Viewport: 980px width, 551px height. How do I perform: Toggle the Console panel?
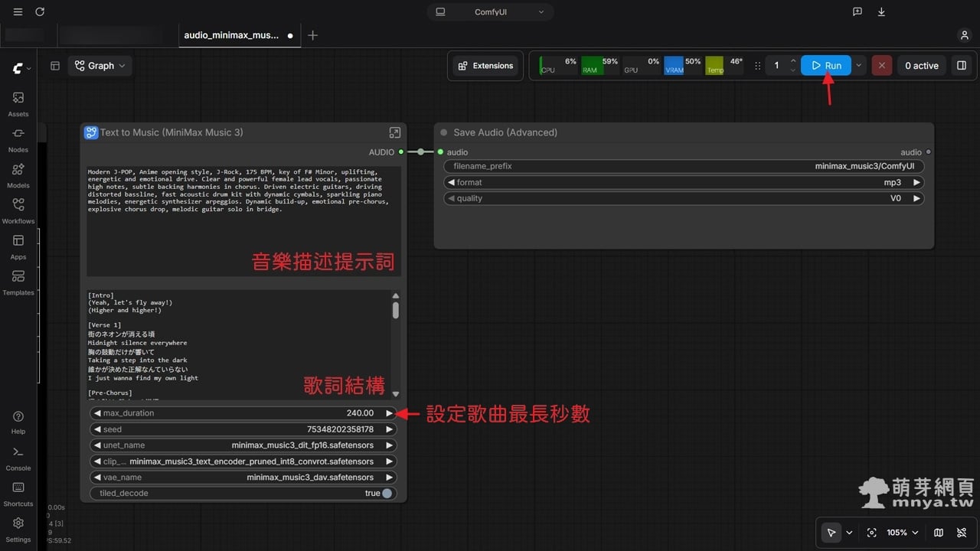pyautogui.click(x=18, y=458)
